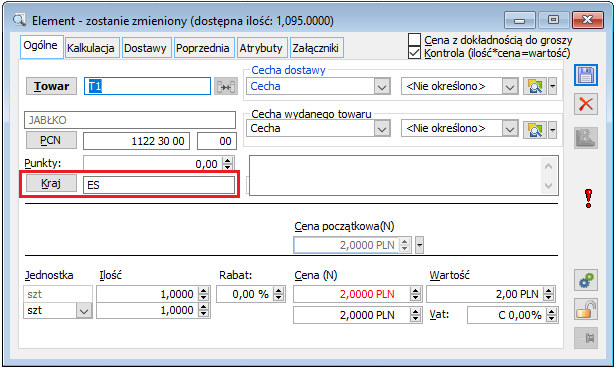
Task: Expand Cecha dropdown in Cecha dostawy
Action: click(381, 86)
